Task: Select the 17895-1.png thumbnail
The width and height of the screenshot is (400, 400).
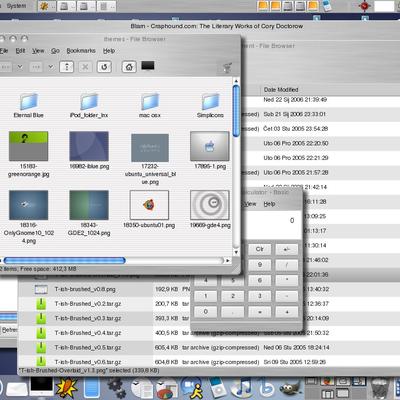Action: coord(210,146)
